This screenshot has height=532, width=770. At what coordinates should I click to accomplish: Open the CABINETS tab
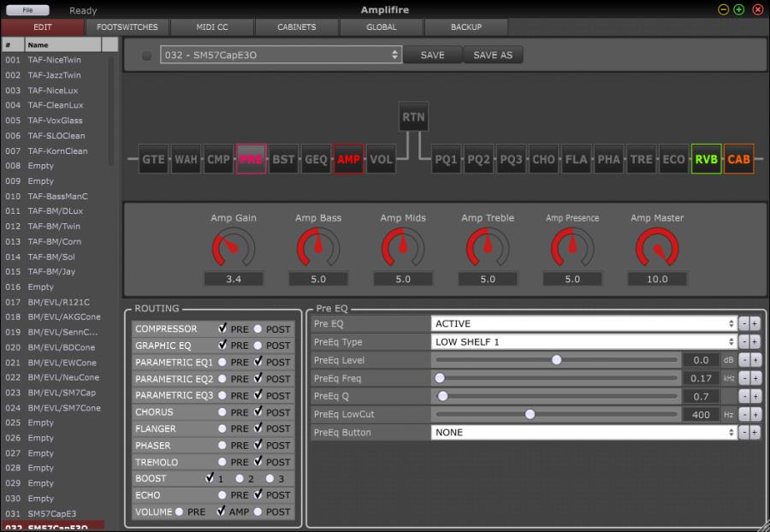297,27
